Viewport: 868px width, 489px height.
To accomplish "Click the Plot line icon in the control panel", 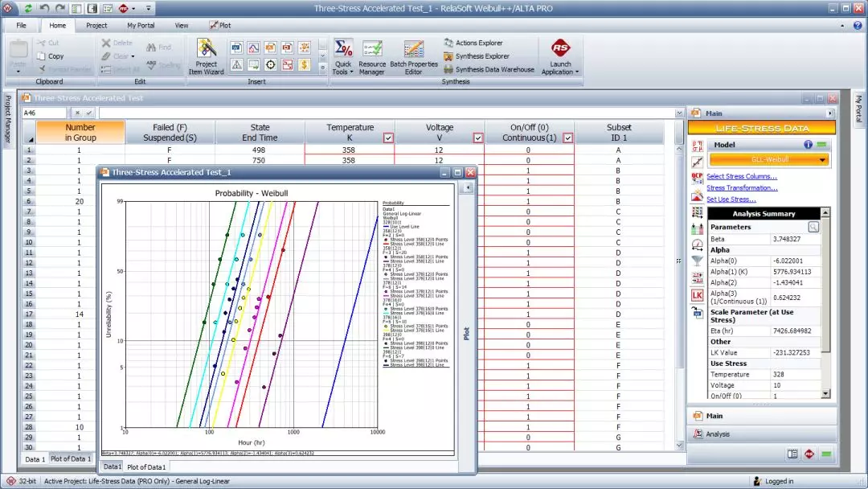I will tap(698, 162).
